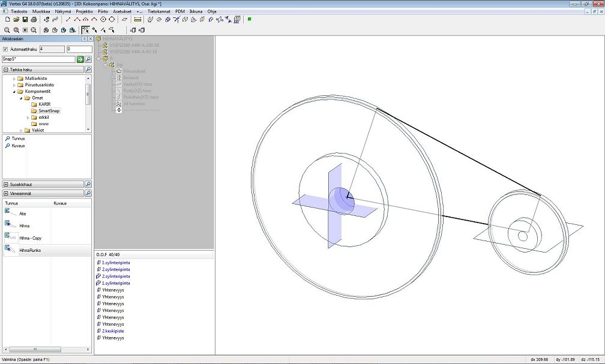Select HihnaRunko in the recent items list
The height and width of the screenshot is (364, 605).
30,250
